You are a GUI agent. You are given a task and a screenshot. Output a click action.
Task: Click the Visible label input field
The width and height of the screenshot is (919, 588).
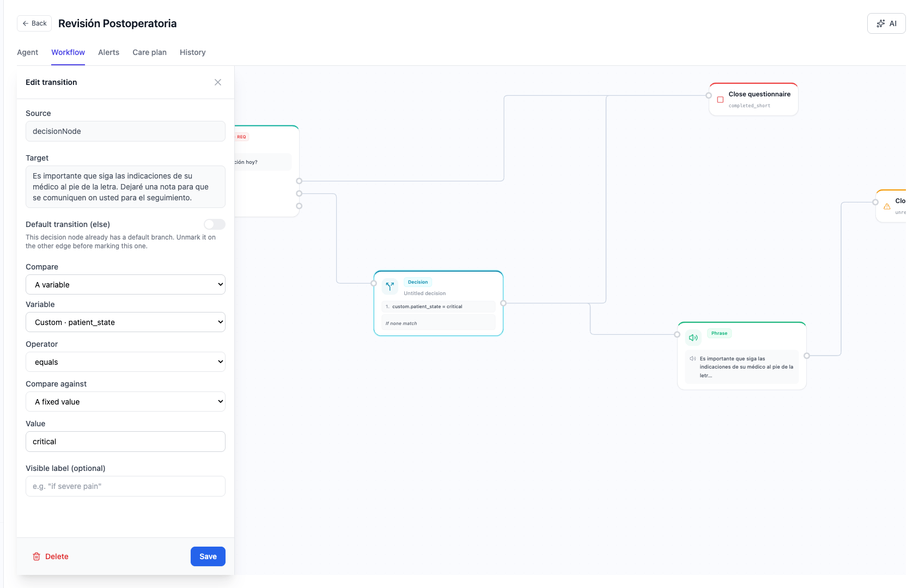pyautogui.click(x=125, y=486)
